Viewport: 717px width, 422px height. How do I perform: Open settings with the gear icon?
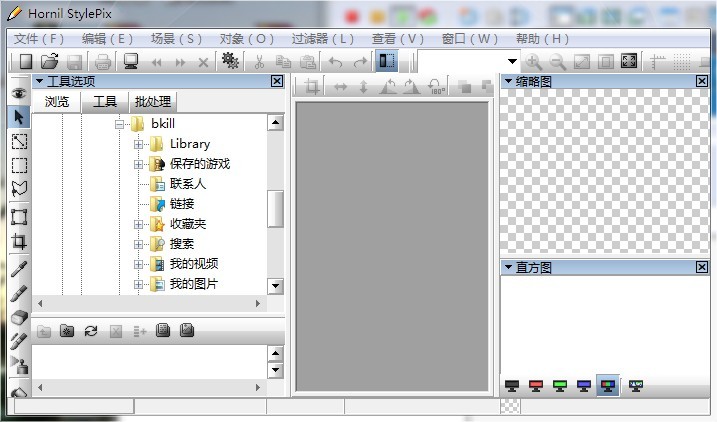[x=230, y=60]
